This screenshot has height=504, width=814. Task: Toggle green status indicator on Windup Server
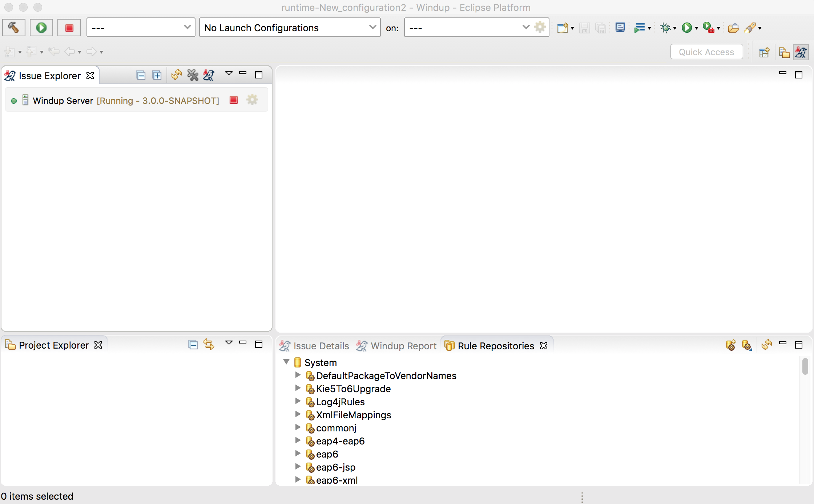14,100
